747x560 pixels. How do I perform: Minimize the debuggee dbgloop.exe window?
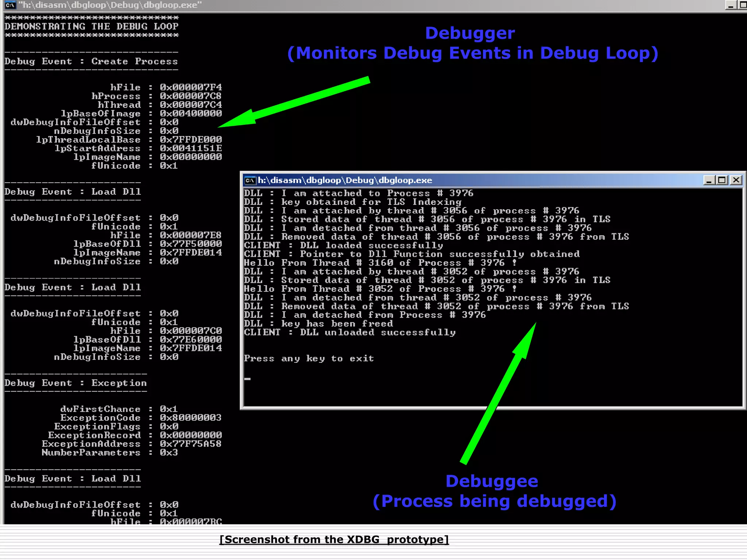pyautogui.click(x=709, y=180)
